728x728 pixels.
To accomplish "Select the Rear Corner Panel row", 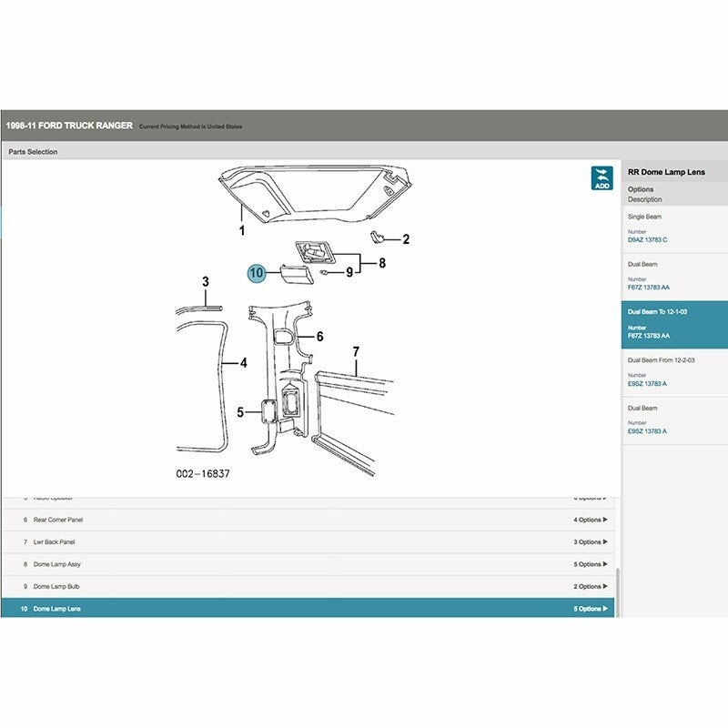I will [x=308, y=520].
